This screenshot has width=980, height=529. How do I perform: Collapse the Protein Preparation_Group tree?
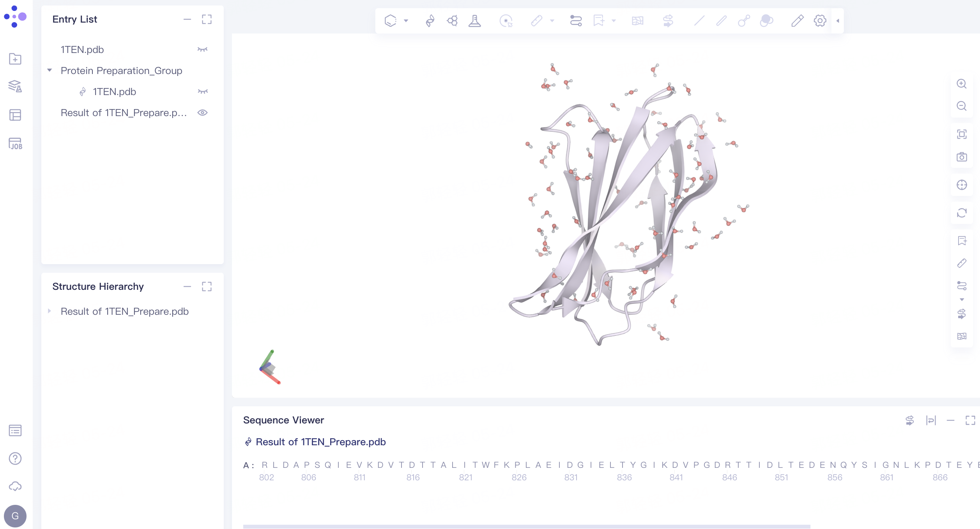pos(50,71)
